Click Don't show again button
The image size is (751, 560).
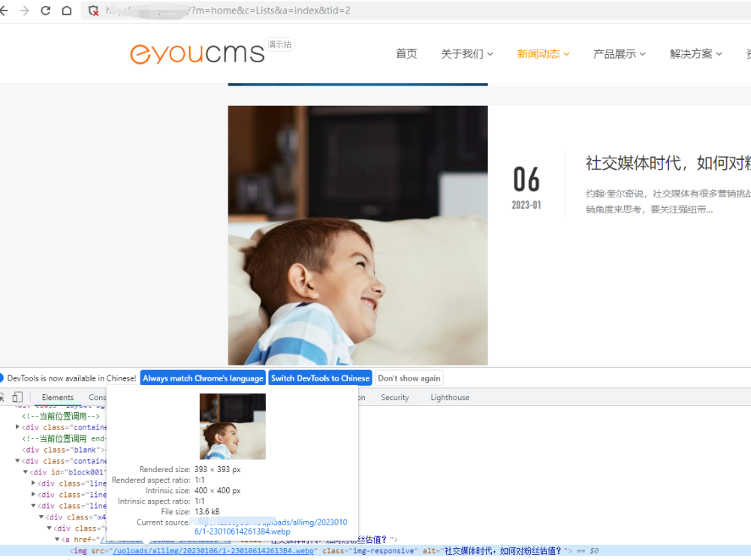[x=409, y=378]
